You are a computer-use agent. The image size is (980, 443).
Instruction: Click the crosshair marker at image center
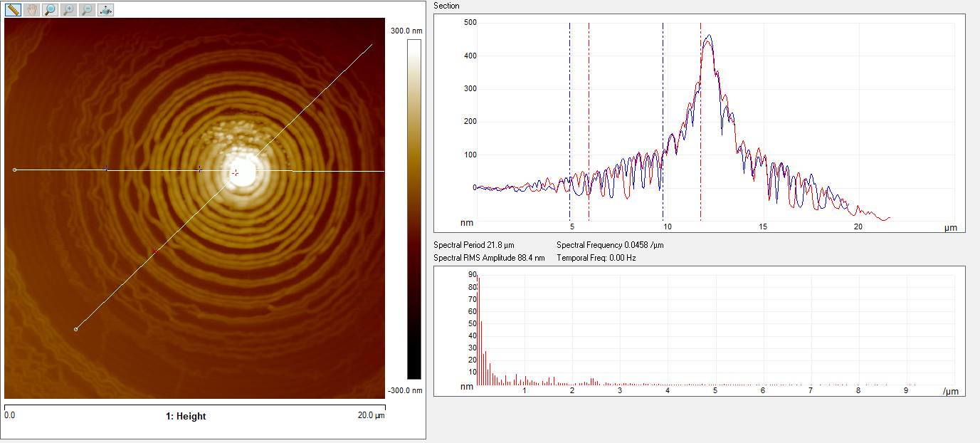pyautogui.click(x=235, y=173)
